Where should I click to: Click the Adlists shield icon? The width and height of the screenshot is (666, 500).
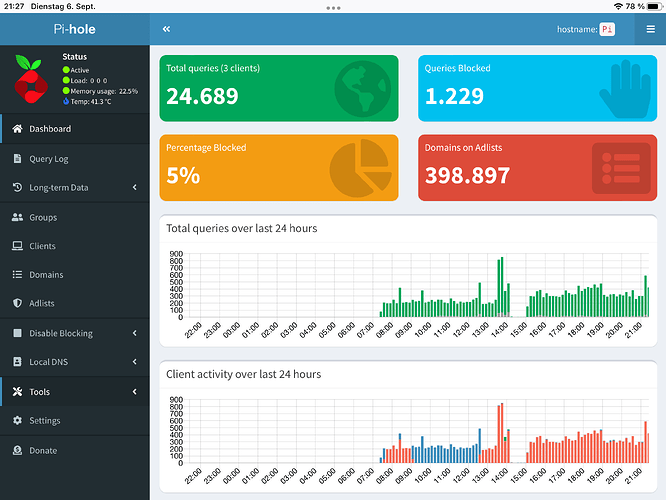pyautogui.click(x=17, y=303)
